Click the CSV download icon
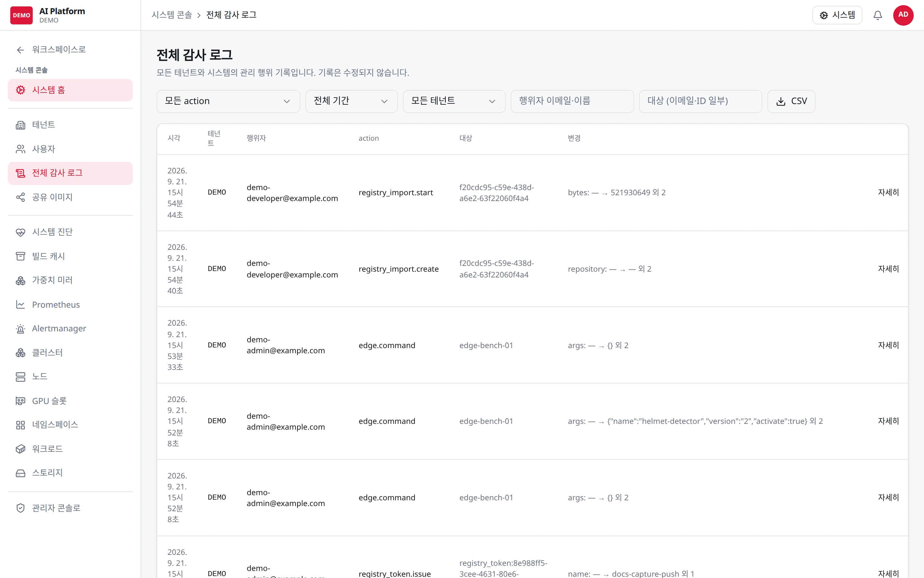924x578 pixels. pos(781,101)
